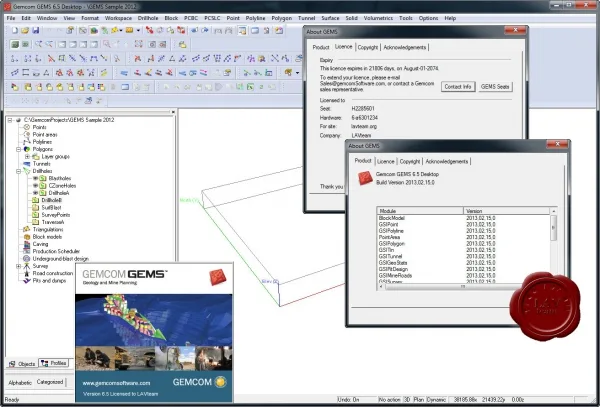Select Caving in the project tree
The width and height of the screenshot is (600, 407).
40,244
